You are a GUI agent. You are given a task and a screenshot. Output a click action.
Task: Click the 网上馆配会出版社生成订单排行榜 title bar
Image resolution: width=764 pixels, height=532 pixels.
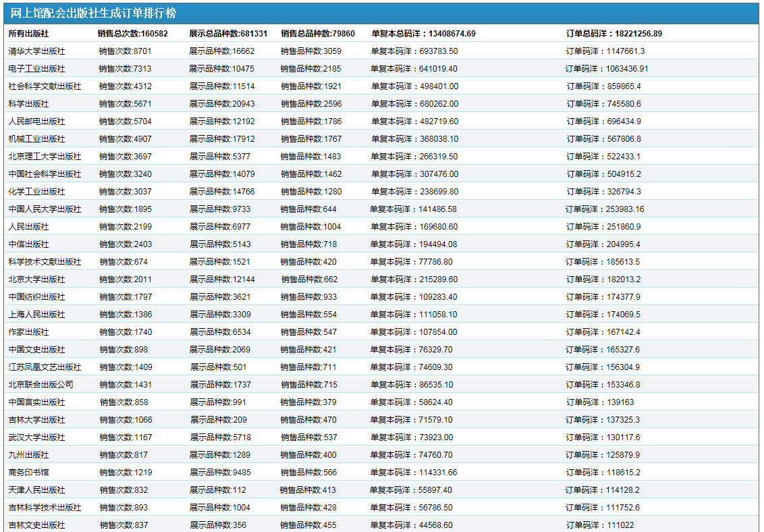[x=94, y=14]
